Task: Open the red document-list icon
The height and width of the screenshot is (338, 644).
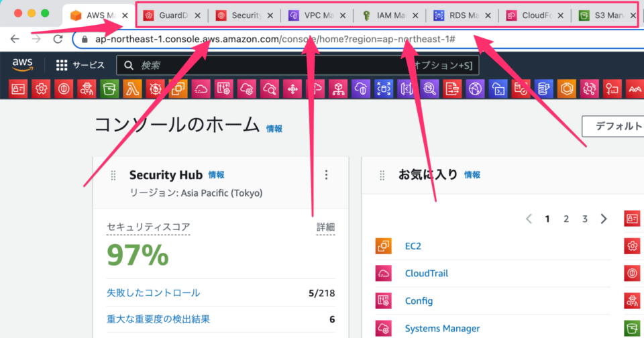Action: coord(453,89)
